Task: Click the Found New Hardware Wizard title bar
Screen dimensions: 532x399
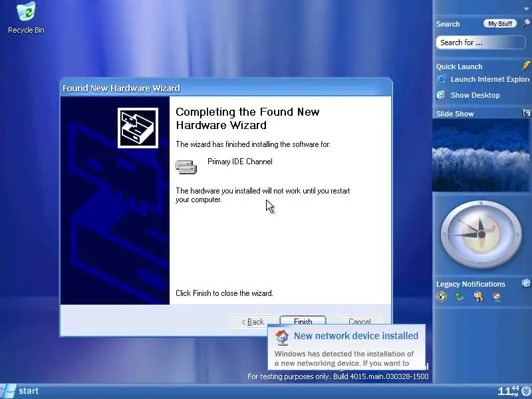Action: [225, 88]
